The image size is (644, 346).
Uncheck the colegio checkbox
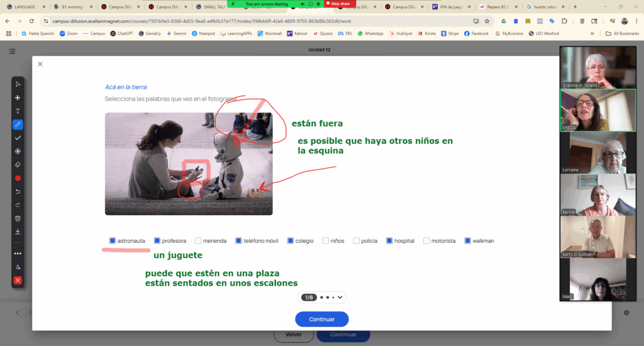click(x=291, y=241)
